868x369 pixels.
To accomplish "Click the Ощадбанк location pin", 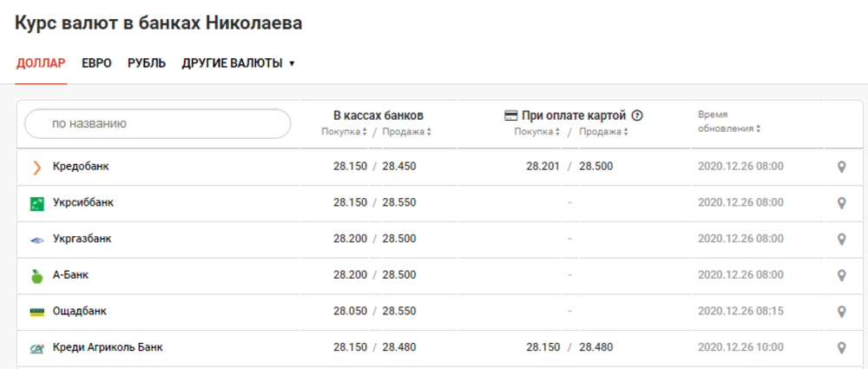I will pyautogui.click(x=841, y=312).
